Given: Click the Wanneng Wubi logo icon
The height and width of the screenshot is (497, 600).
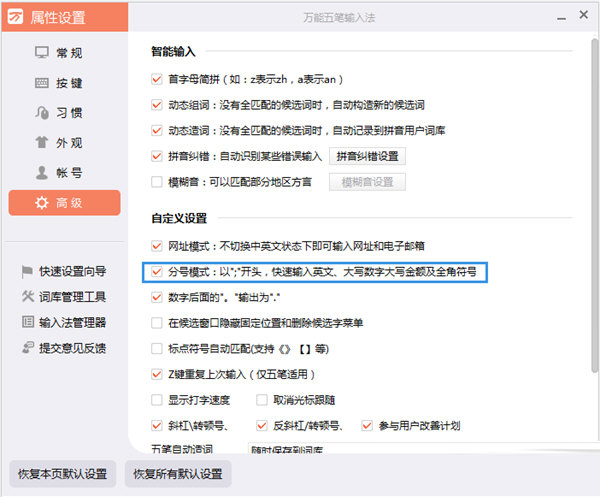Looking at the screenshot, I should tap(16, 16).
